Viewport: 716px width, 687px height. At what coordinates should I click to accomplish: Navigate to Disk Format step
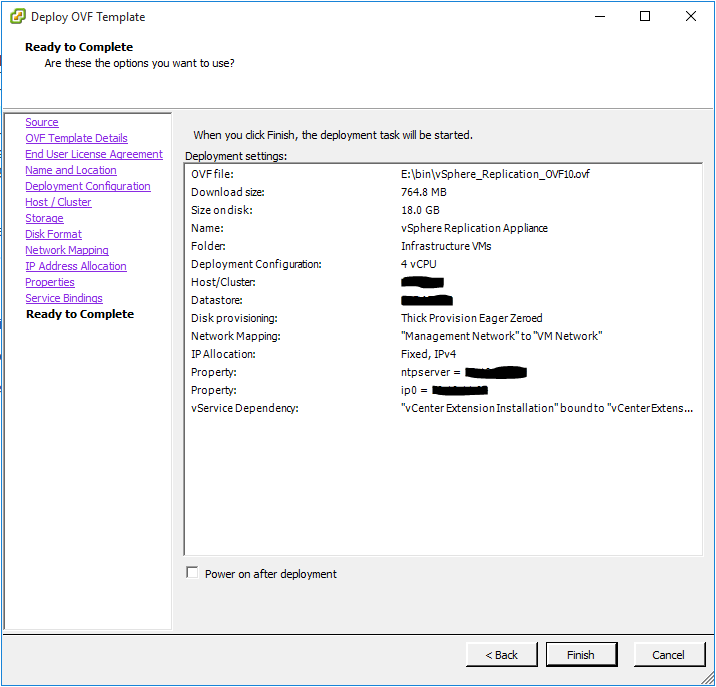tap(53, 234)
